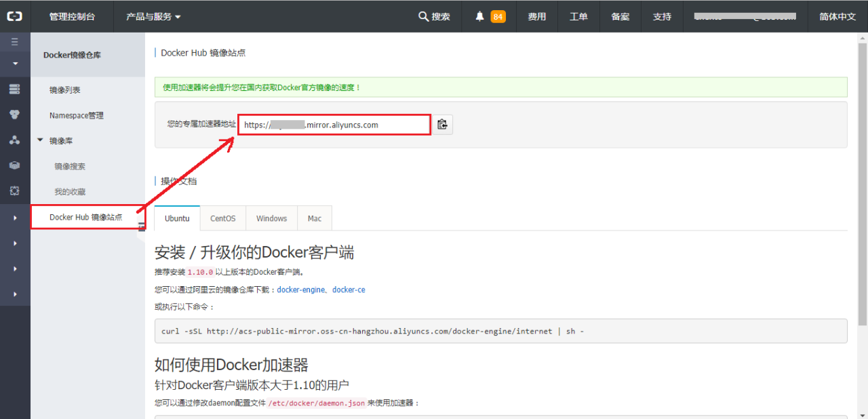Click the badge icon in the left sidebar
The height and width of the screenshot is (419, 868).
tap(15, 114)
